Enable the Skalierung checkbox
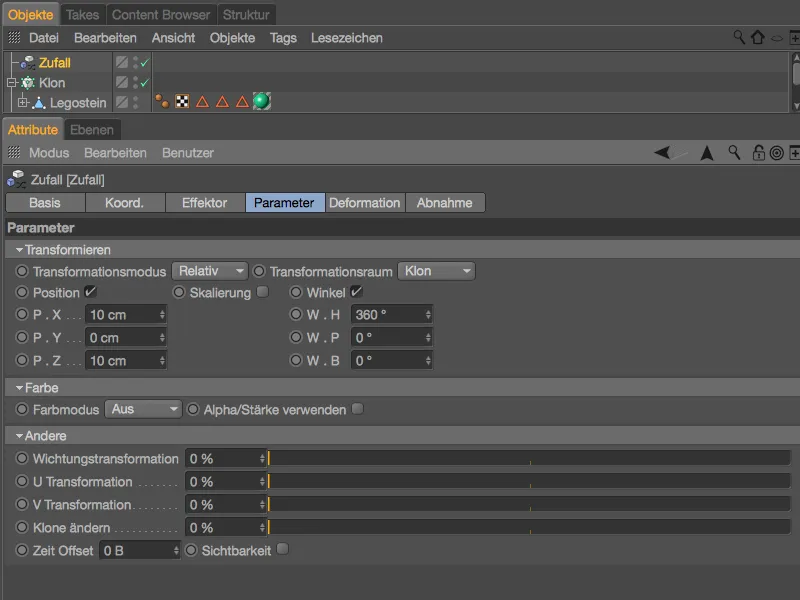 262,290
